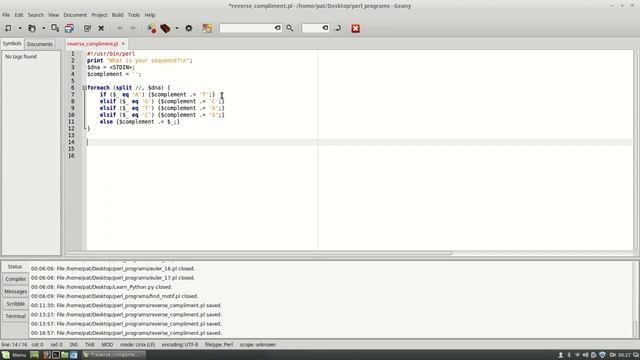
Task: Click line number 14 in the margin
Action: [71, 142]
